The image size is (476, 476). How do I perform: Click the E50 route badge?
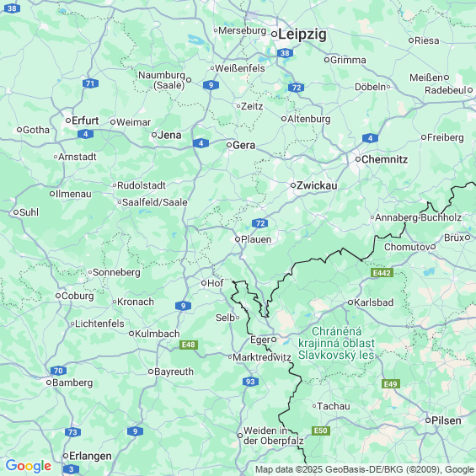(x=321, y=431)
